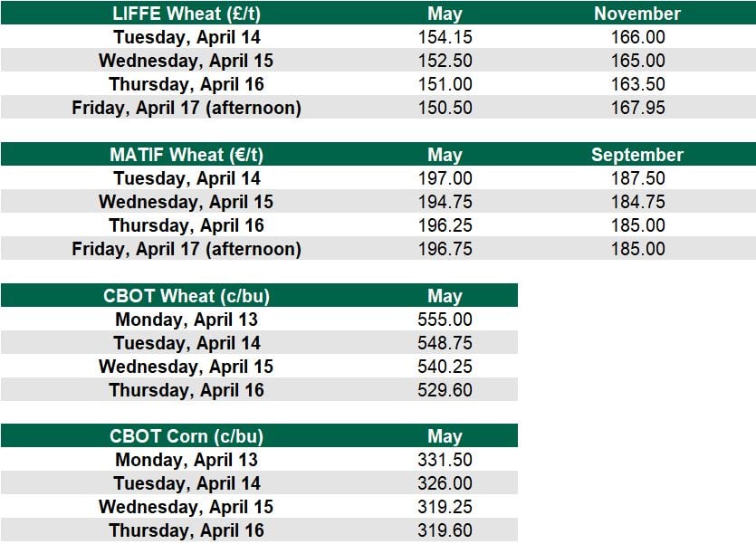Select CBOT Corn price 319.25
Image resolution: width=756 pixels, height=544 pixels.
coord(445,507)
